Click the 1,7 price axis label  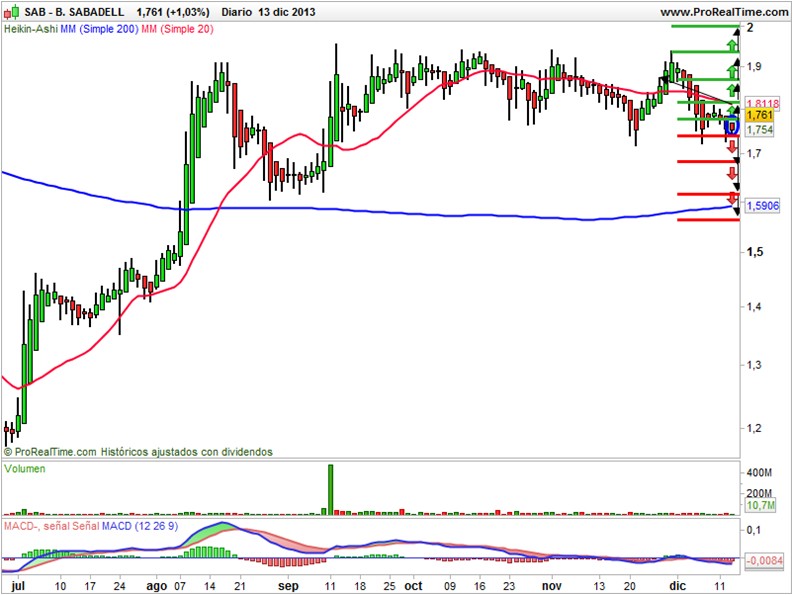point(754,153)
